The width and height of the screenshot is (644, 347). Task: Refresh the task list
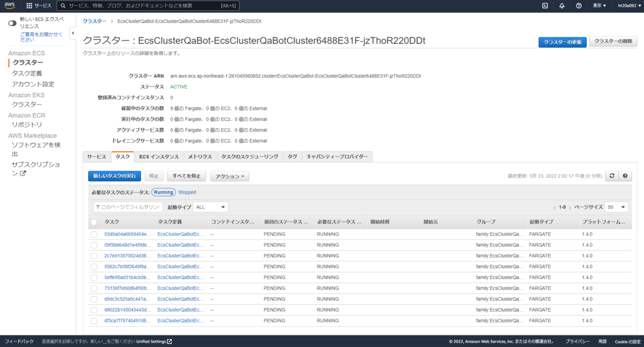[x=612, y=176]
